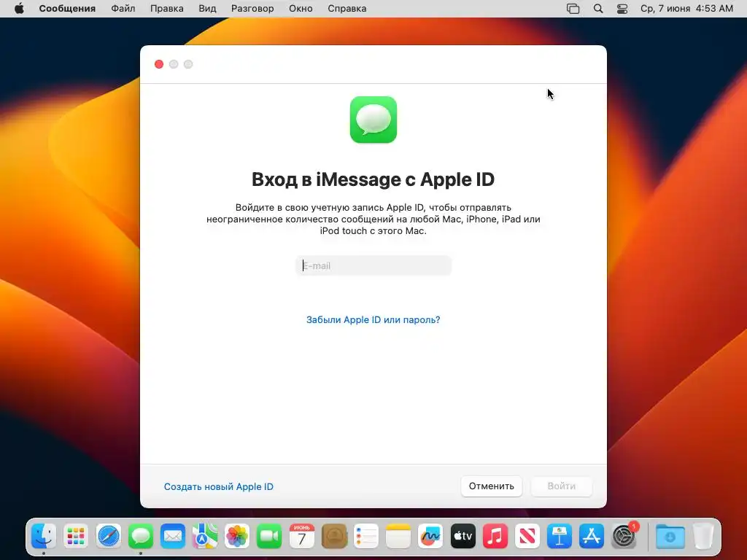Open Calendar from the Dock

coord(301,536)
